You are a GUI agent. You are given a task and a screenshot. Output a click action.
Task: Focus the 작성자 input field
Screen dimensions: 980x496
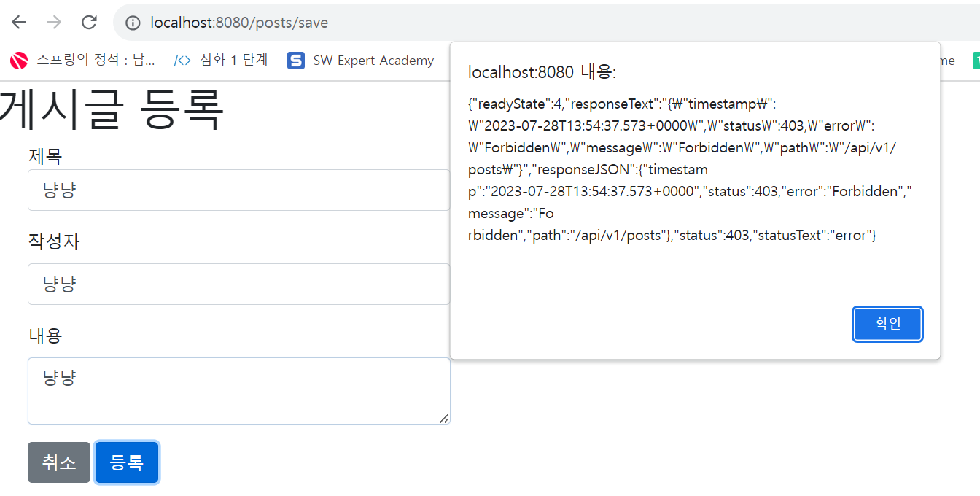click(238, 284)
